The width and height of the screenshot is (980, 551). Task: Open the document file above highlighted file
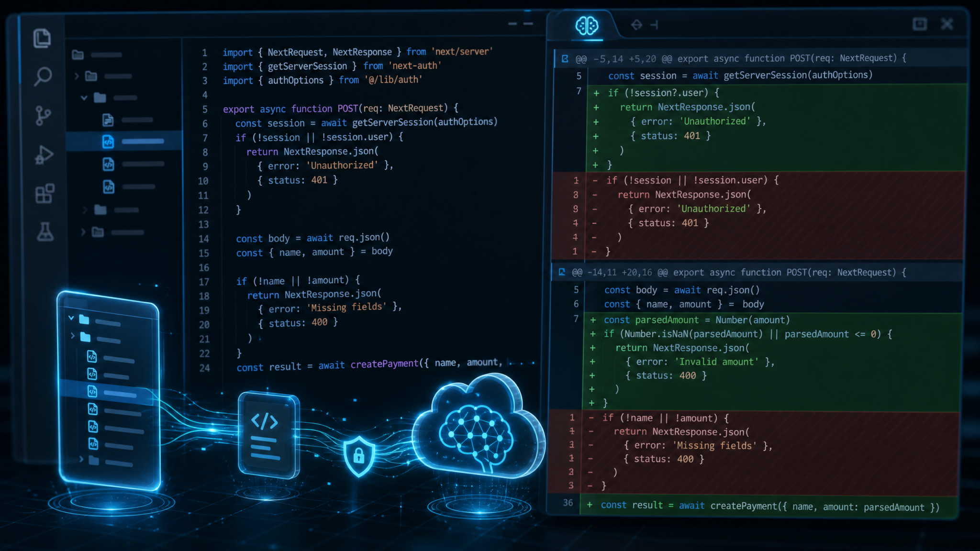[108, 120]
